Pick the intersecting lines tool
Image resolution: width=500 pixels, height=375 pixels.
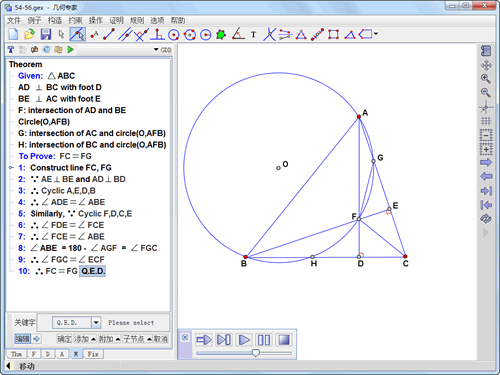pos(269,34)
